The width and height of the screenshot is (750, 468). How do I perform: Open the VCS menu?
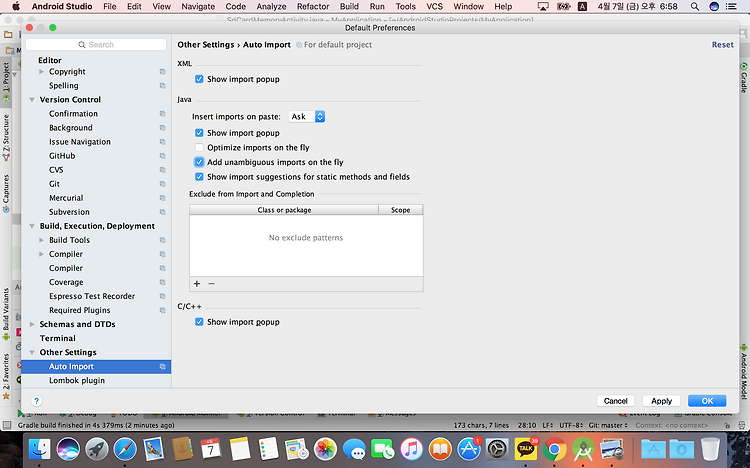(434, 6)
